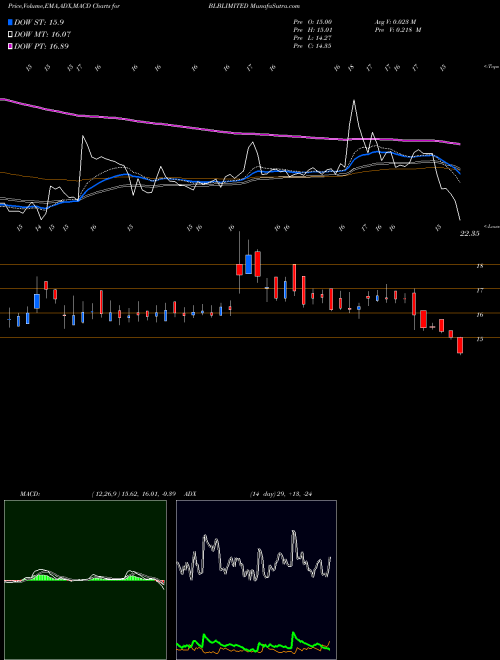Viewport: 500px width, 660px height.
Task: Click the white DOW MT legend swatch
Action: click(11, 35)
